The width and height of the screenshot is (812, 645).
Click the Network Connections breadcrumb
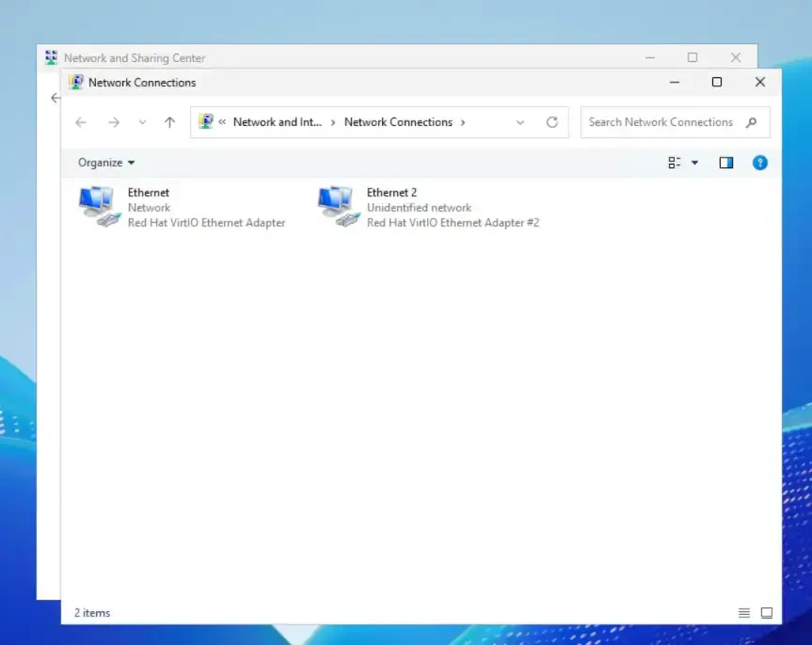398,122
